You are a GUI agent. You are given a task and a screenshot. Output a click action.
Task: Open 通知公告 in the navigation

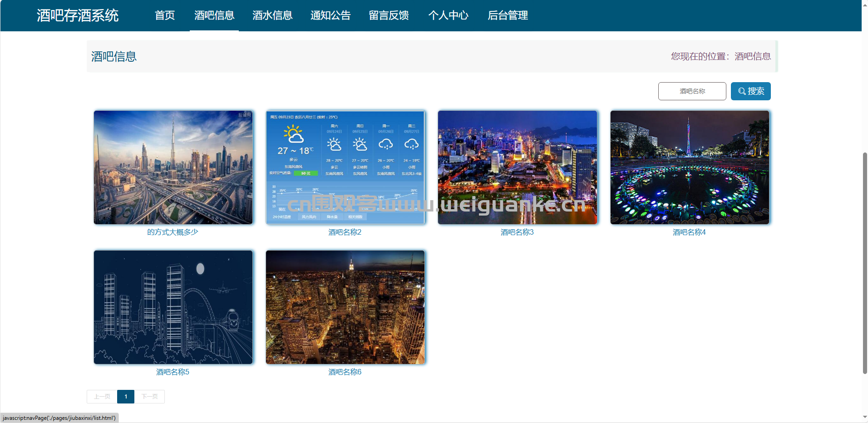coord(330,15)
